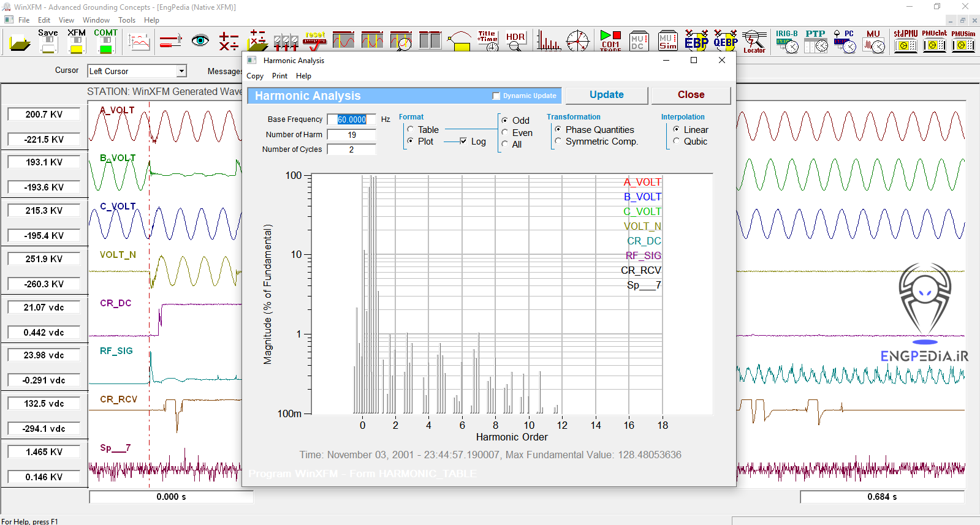
Task: Click the stdPMU toolbar icon
Action: coord(905,41)
